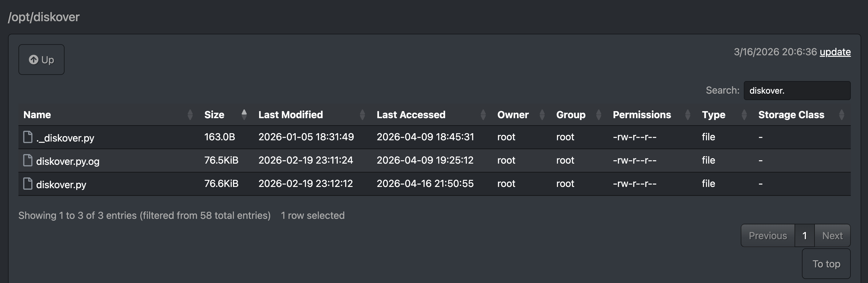Sort by Last Modified sort arrows

362,115
